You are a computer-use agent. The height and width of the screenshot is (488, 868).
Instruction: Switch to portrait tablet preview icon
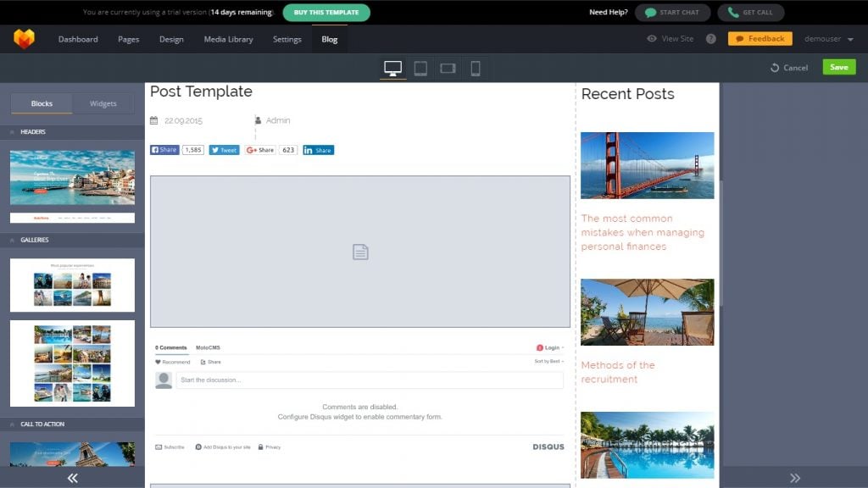[420, 69]
